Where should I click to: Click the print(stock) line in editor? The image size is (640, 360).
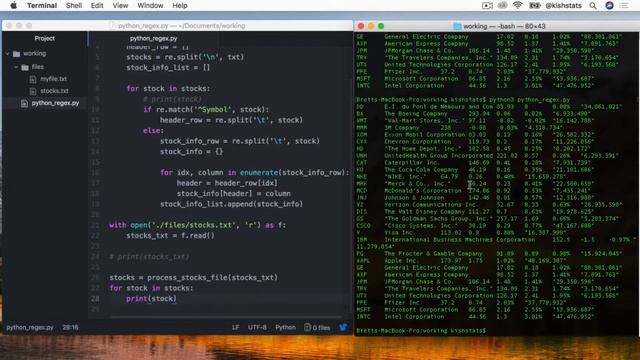[151, 299]
